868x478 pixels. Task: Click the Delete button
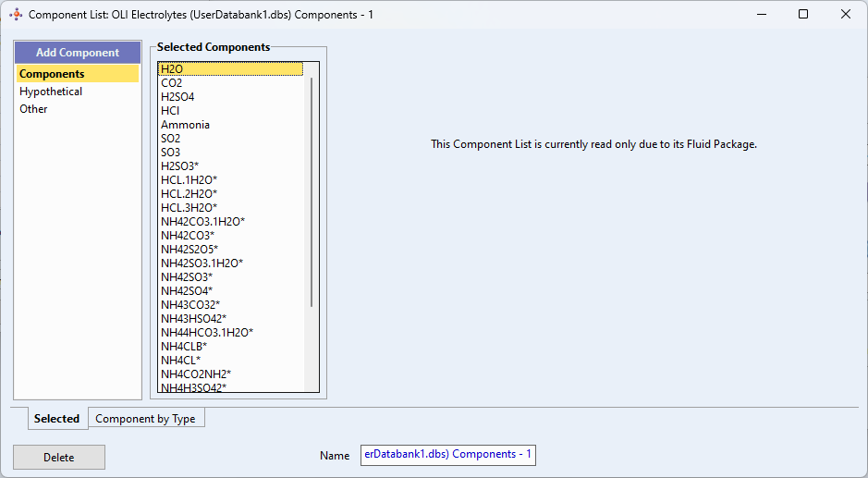coord(59,458)
